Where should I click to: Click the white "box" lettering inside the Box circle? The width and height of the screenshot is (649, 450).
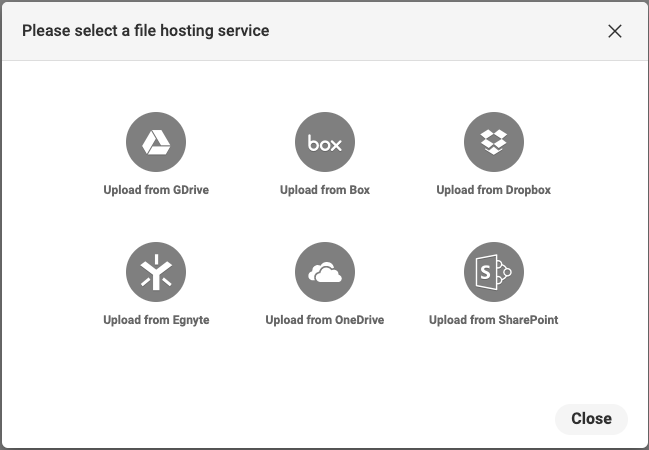(325, 144)
